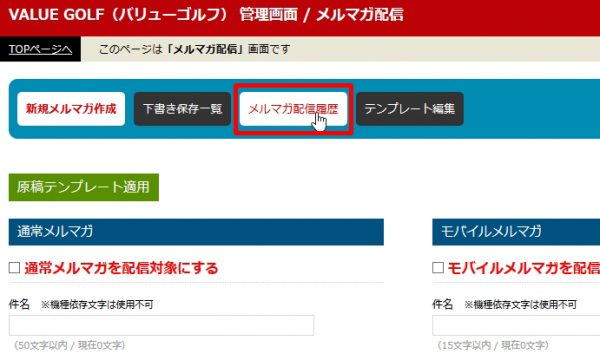Click the 件名 label under 通常メルマガ
This screenshot has width=600, height=360.
19,305
